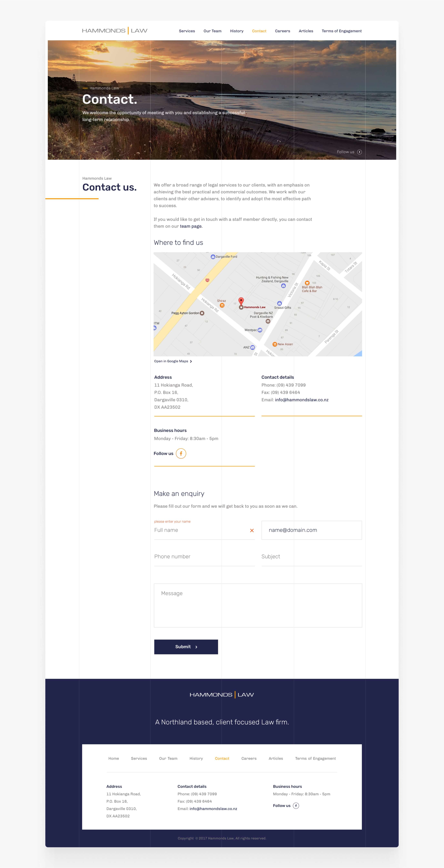Click '11 Hokianga Road,' in the main Address block
This screenshot has height=868, width=444.
(174, 385)
